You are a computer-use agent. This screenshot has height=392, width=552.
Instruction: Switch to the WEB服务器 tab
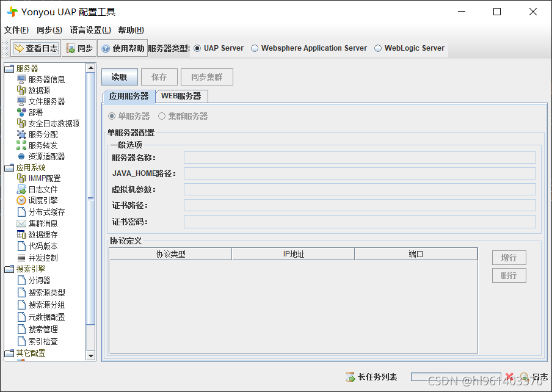[181, 96]
